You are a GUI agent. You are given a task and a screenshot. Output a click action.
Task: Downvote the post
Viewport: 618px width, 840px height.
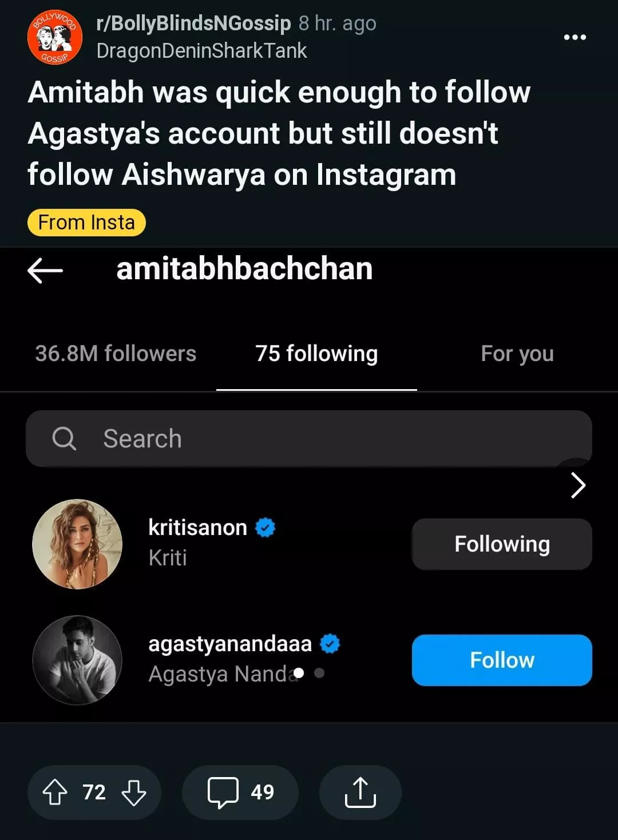click(x=134, y=793)
